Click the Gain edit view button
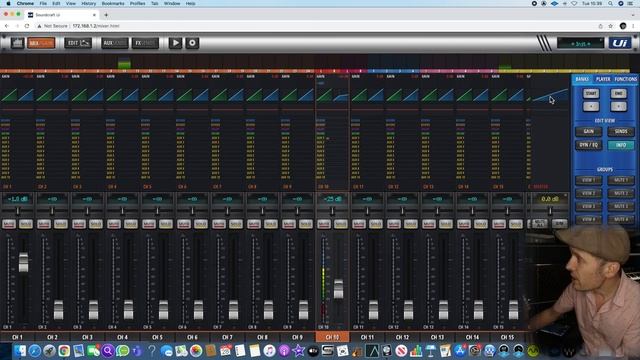The width and height of the screenshot is (640, 360). (589, 131)
